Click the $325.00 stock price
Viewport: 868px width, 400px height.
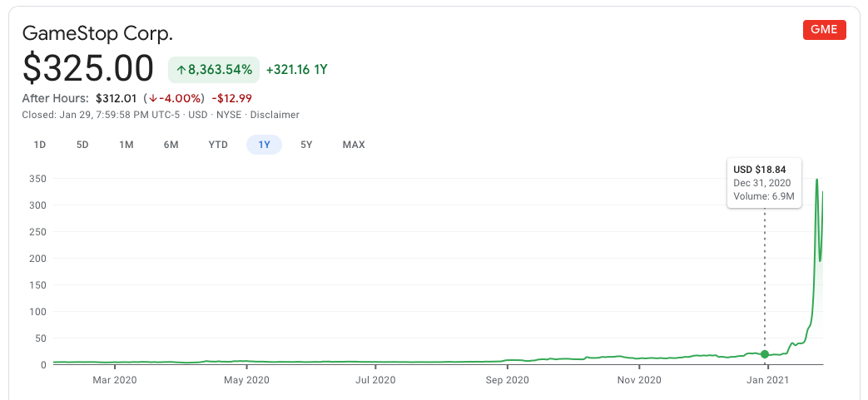88,68
